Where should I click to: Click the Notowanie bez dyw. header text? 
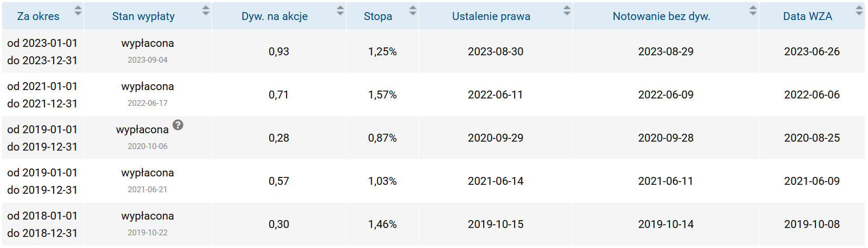click(661, 16)
